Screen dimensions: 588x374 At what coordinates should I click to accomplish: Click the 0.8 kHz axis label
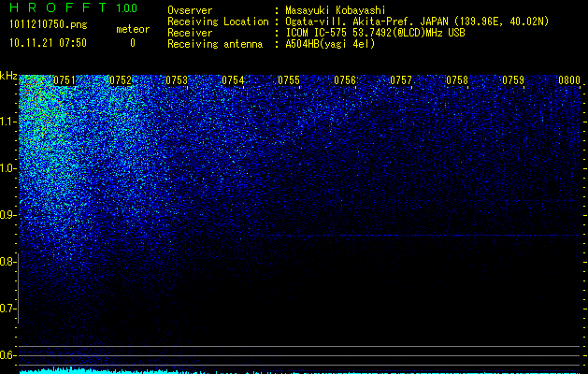pos(7,262)
